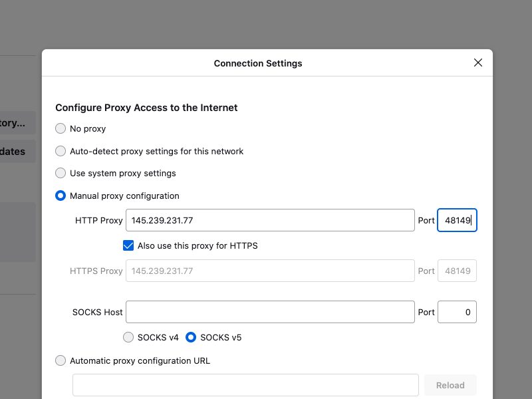Screen dimensions: 532x399
Task: Switch to SOCKS v4
Action: (128, 337)
